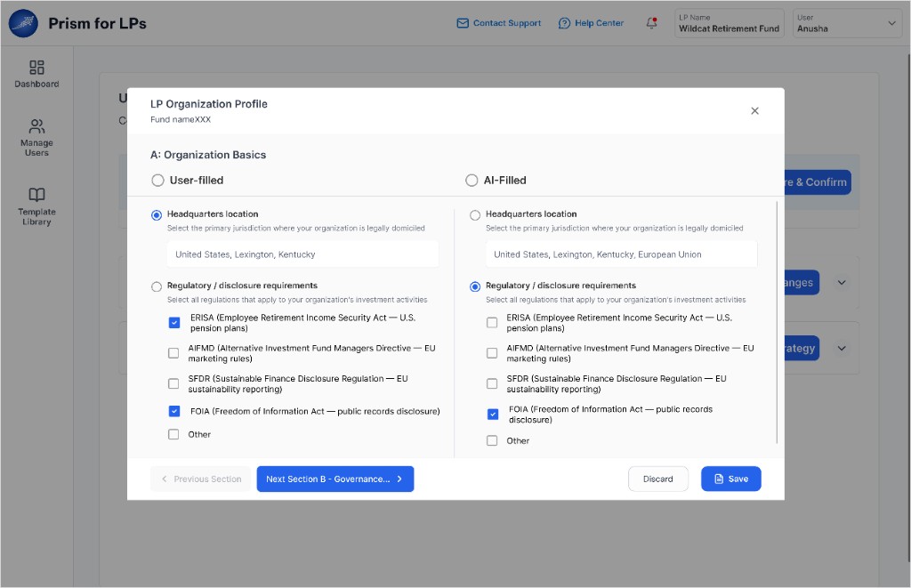Open the Manage Users sidebar icon
Screen dimensions: 911x588
36,126
